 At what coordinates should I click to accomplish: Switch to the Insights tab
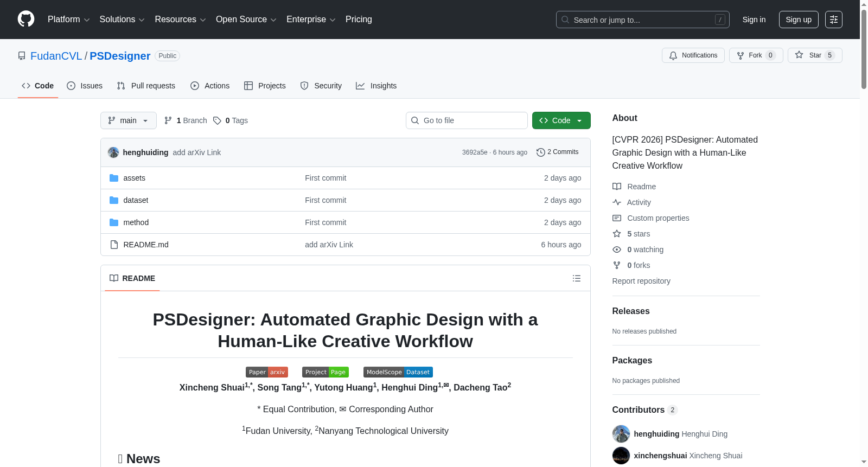[x=376, y=86]
